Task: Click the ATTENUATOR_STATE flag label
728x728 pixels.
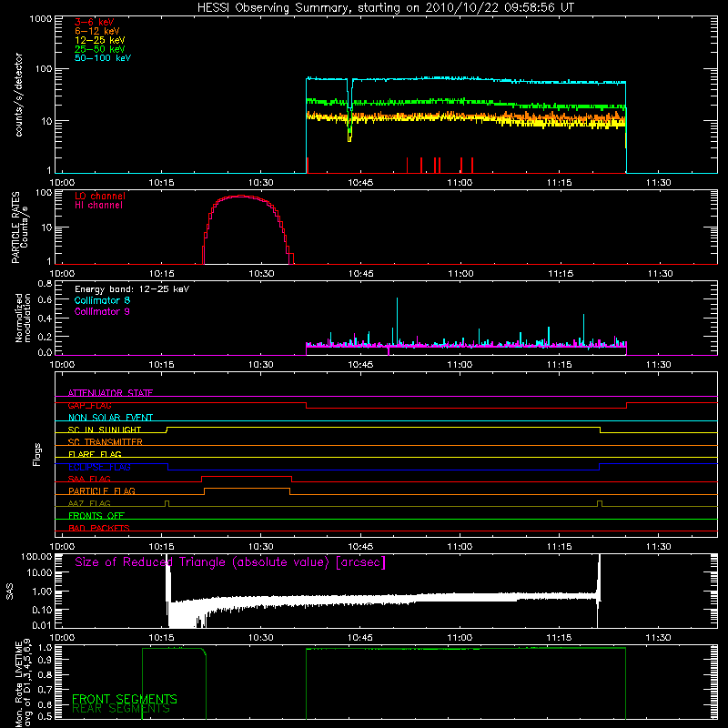Action: click(x=110, y=393)
